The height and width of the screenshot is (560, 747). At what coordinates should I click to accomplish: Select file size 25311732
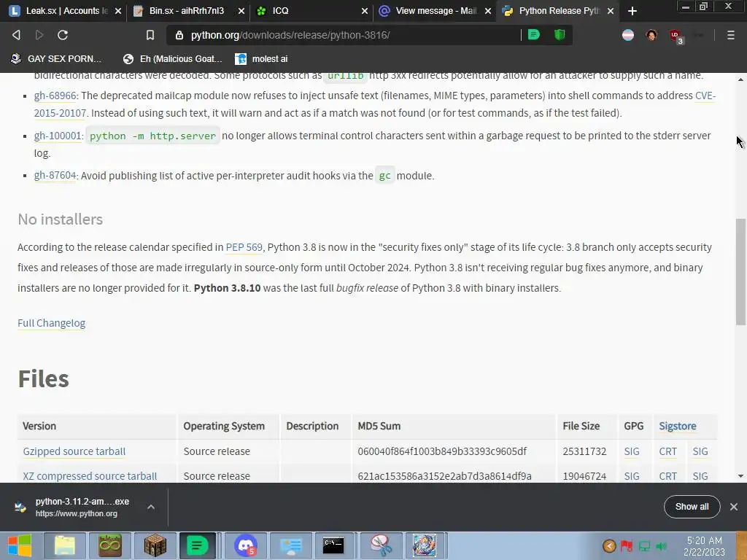pyautogui.click(x=584, y=451)
